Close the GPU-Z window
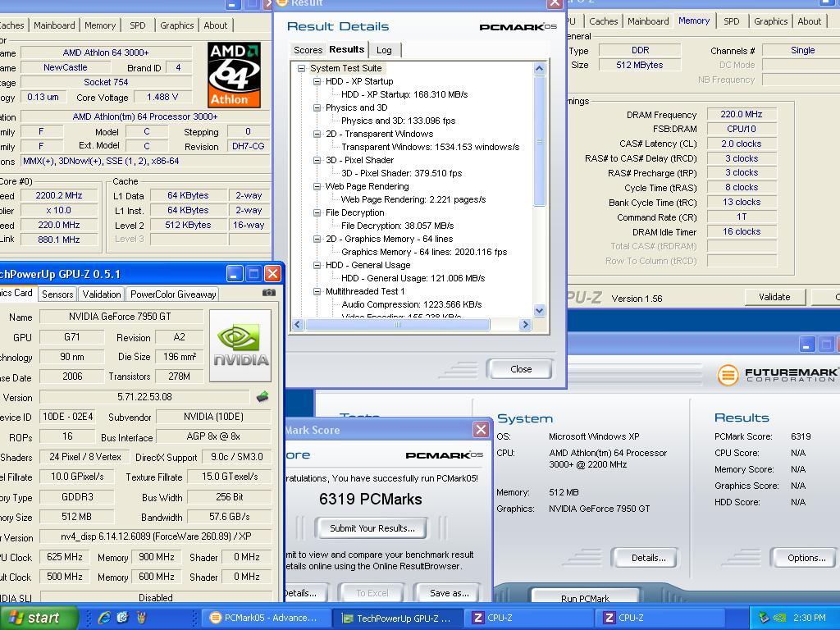The width and height of the screenshot is (840, 630). 272,274
